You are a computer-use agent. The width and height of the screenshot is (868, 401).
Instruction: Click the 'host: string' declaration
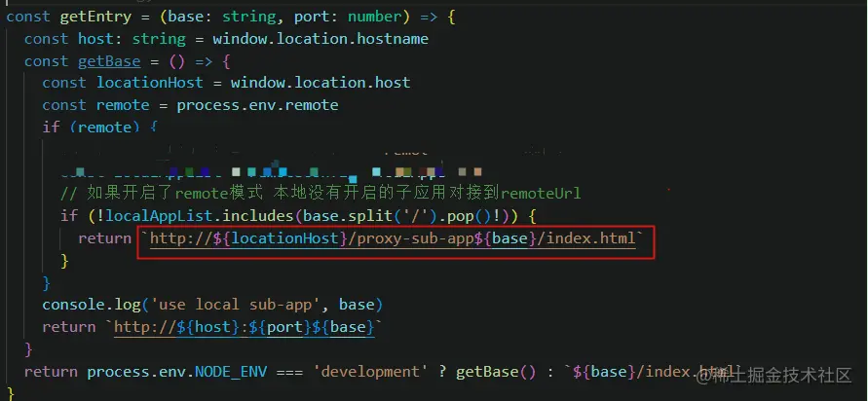(x=132, y=39)
